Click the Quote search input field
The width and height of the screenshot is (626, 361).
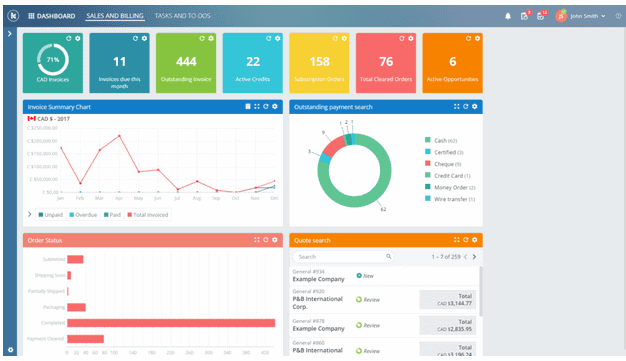pos(343,257)
